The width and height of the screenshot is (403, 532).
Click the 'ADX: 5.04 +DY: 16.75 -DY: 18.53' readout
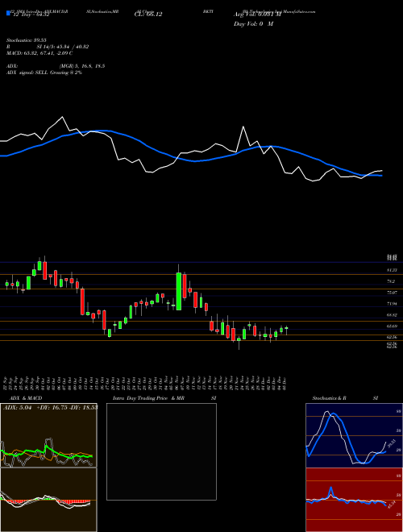tap(51, 407)
